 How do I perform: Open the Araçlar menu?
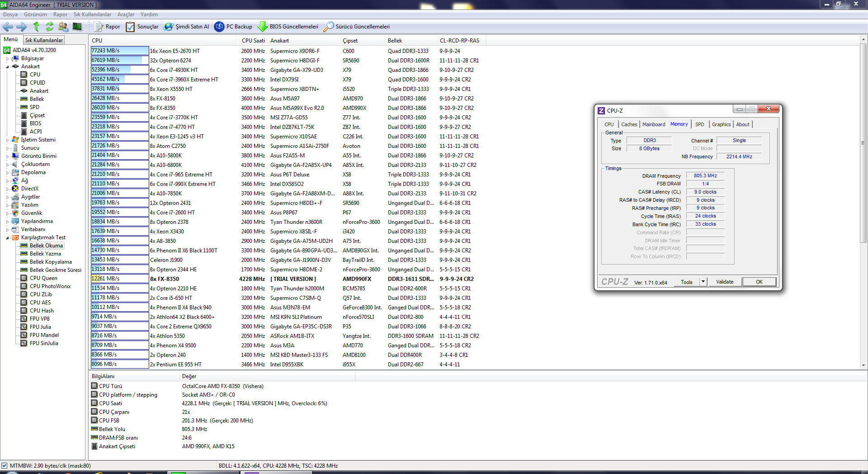(126, 14)
